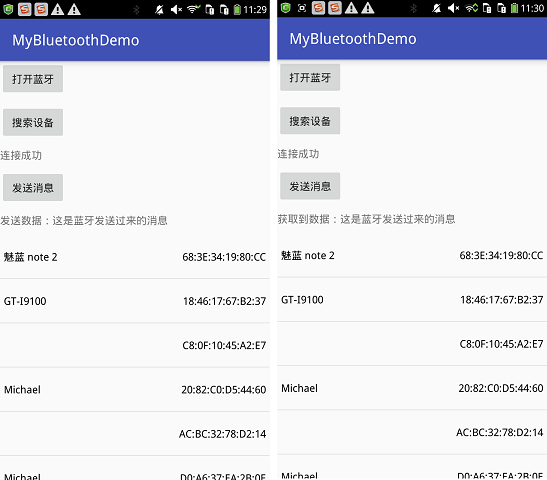Select C8:0F:10:45:A2:E7 device in right list
This screenshot has width=547, height=480.
coord(412,344)
